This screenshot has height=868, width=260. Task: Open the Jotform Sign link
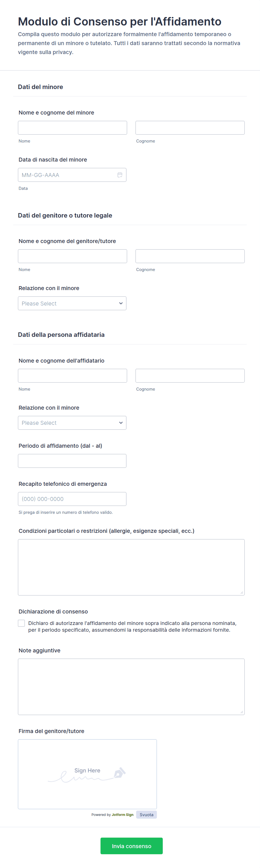point(122,815)
